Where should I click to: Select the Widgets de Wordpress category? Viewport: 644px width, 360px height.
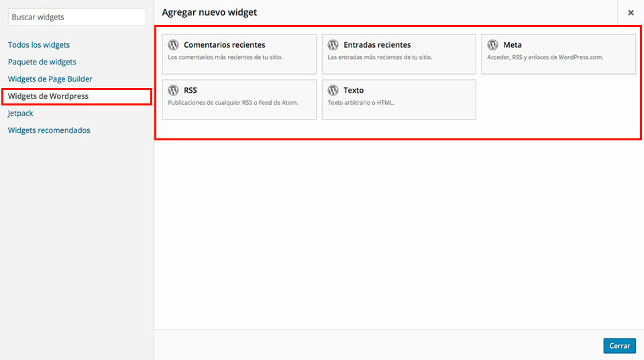48,96
